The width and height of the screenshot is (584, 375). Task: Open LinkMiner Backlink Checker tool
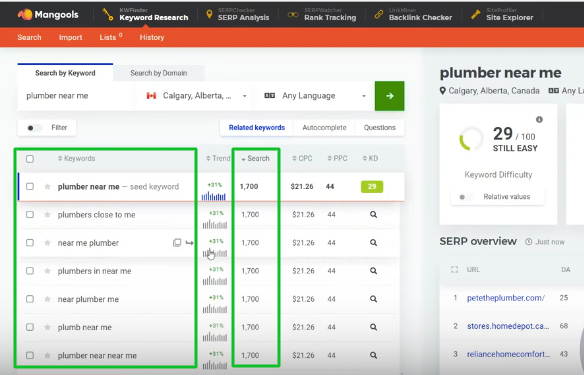(x=413, y=15)
